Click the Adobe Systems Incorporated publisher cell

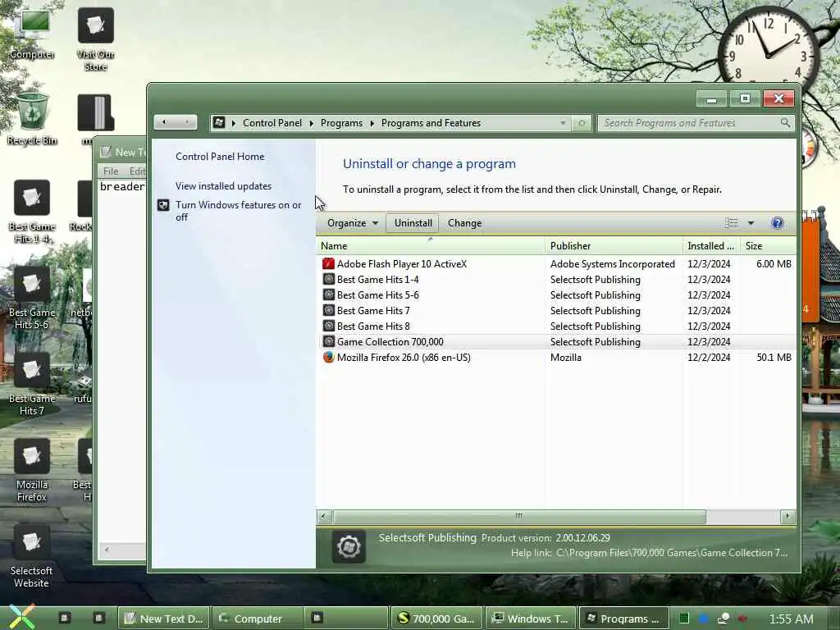pos(612,263)
